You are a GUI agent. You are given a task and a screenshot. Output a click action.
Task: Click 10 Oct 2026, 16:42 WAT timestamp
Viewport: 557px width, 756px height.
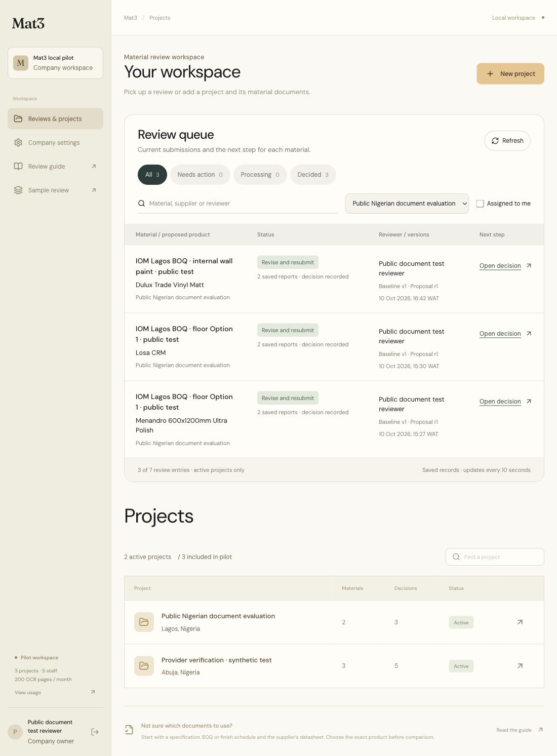click(409, 298)
